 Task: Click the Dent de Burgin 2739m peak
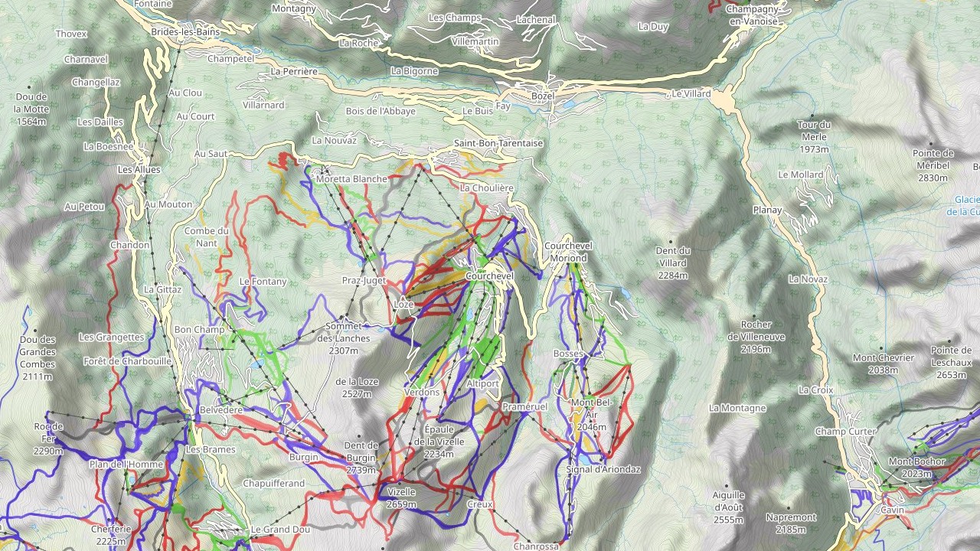click(361, 458)
